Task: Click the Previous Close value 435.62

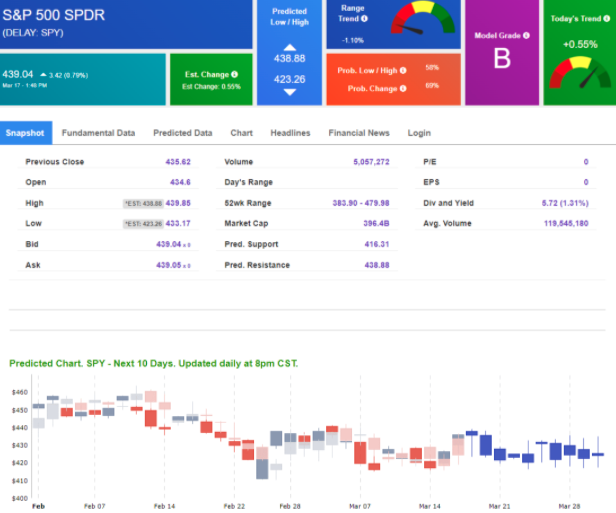Action: click(x=178, y=161)
